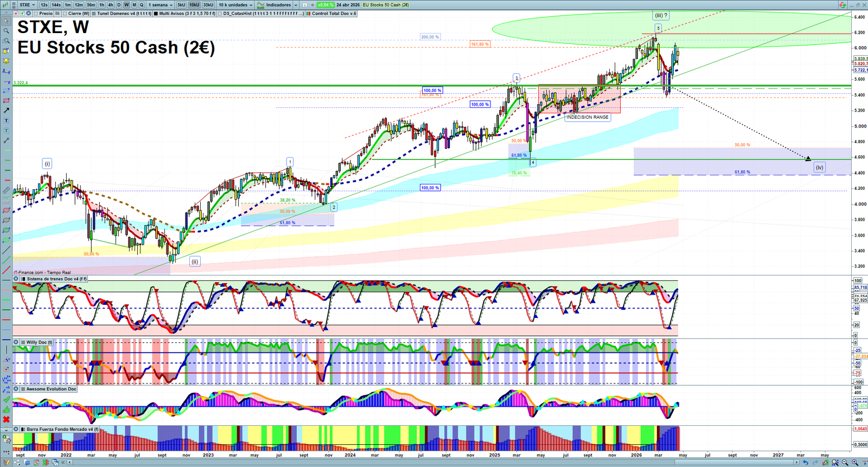Expand the Indicadores dropdown arrow
This screenshot has height=467, width=868.
tap(296, 5)
